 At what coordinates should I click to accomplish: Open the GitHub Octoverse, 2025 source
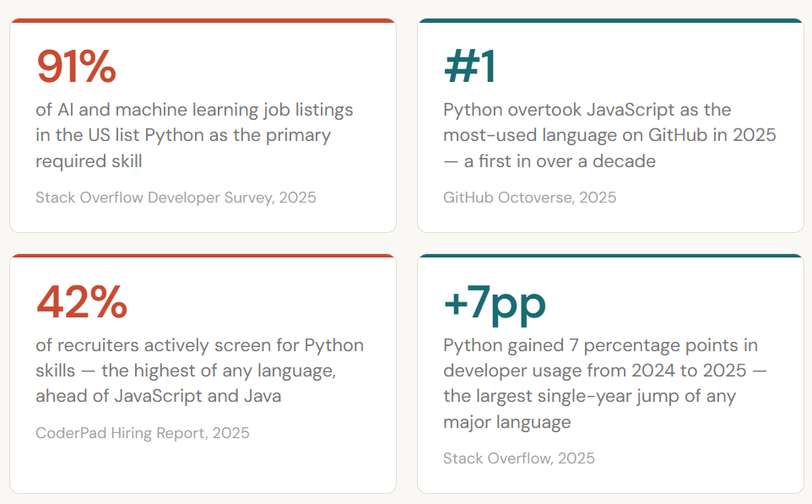[529, 198]
